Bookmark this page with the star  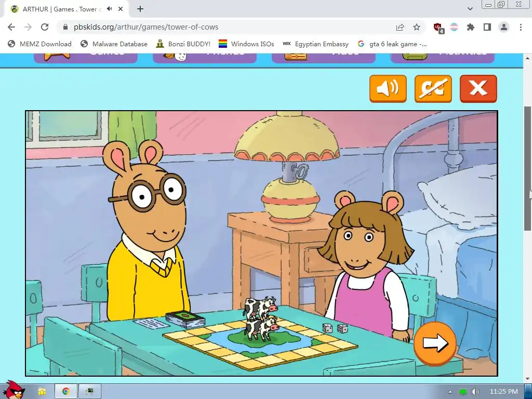pos(417,27)
